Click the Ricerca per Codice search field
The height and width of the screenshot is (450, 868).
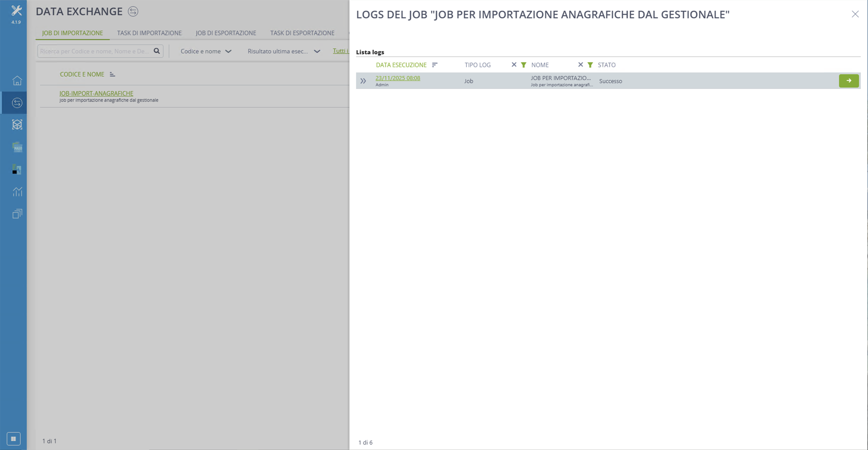pyautogui.click(x=95, y=51)
